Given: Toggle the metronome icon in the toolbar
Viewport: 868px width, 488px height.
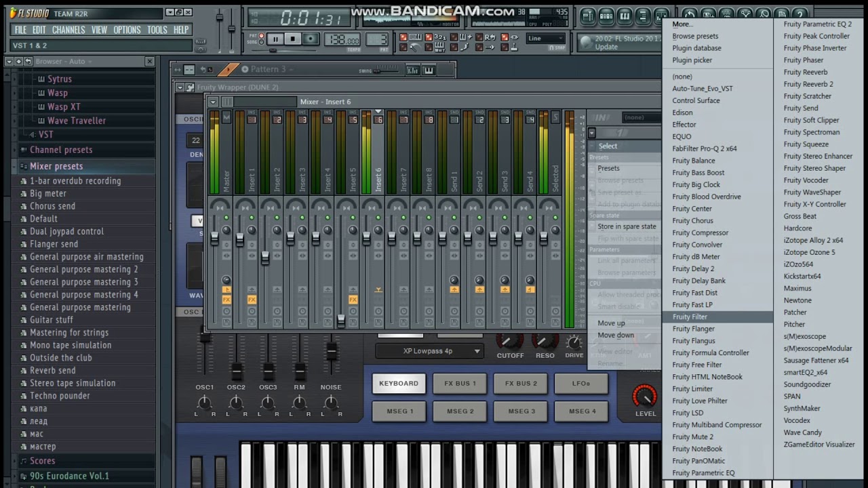Looking at the screenshot, I should point(415,47).
